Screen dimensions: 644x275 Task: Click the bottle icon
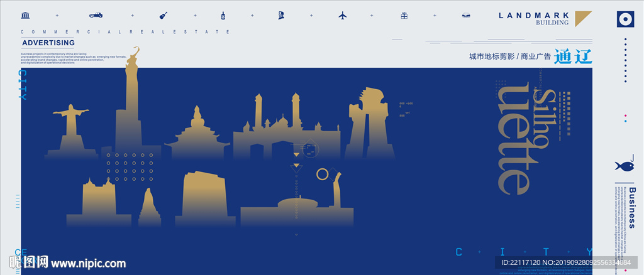tap(223, 16)
